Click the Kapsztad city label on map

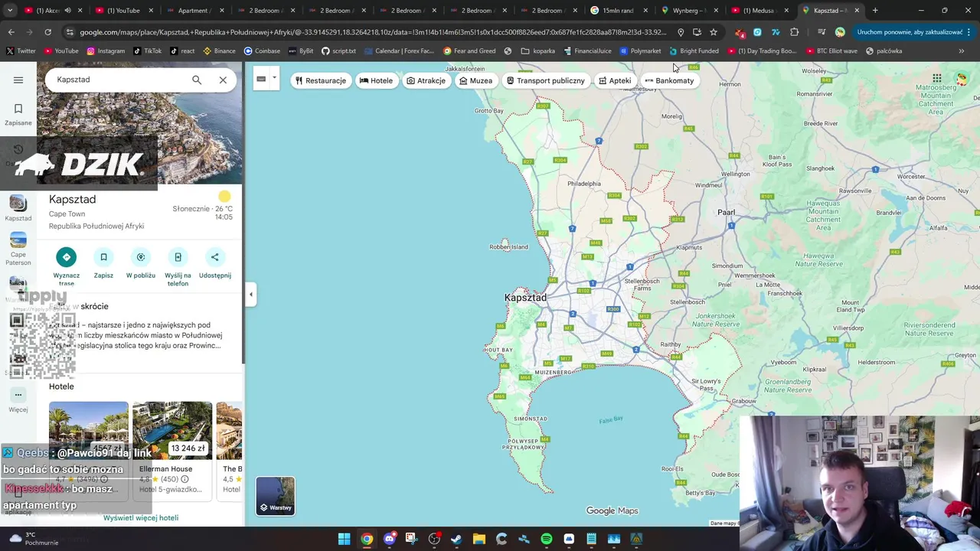point(525,297)
